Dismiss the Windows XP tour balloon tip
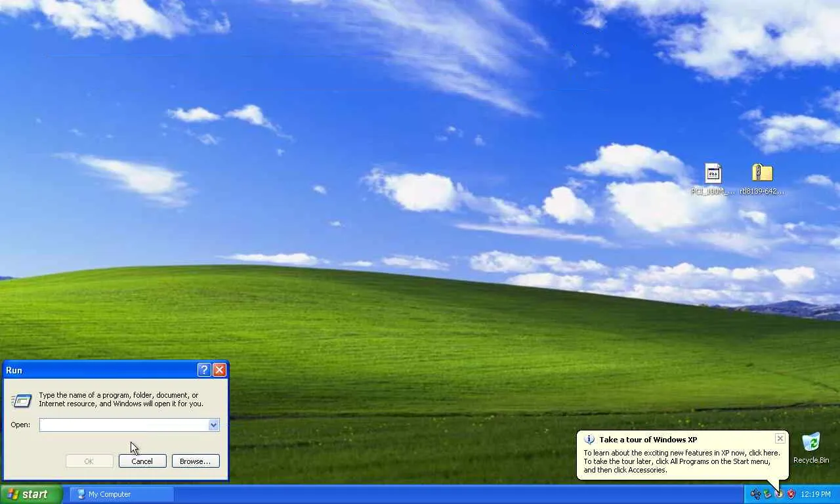Image resolution: width=840 pixels, height=504 pixels. tap(780, 438)
